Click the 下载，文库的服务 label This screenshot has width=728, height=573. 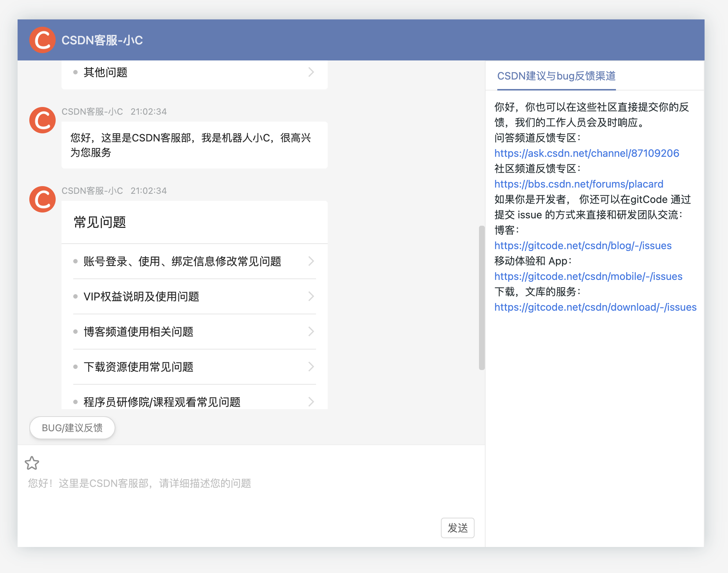tap(537, 292)
